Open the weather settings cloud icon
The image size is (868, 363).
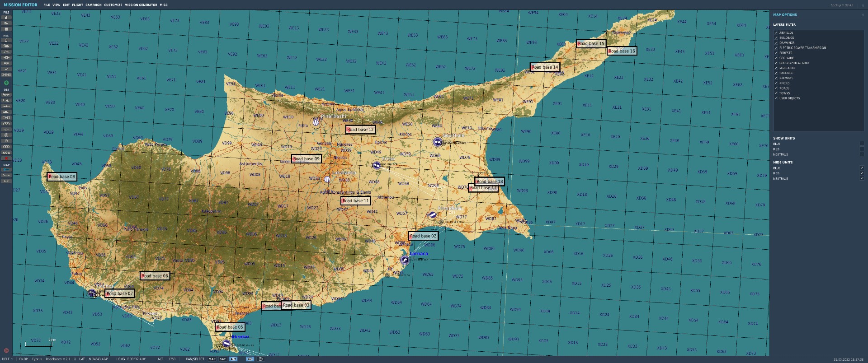pyautogui.click(x=6, y=46)
